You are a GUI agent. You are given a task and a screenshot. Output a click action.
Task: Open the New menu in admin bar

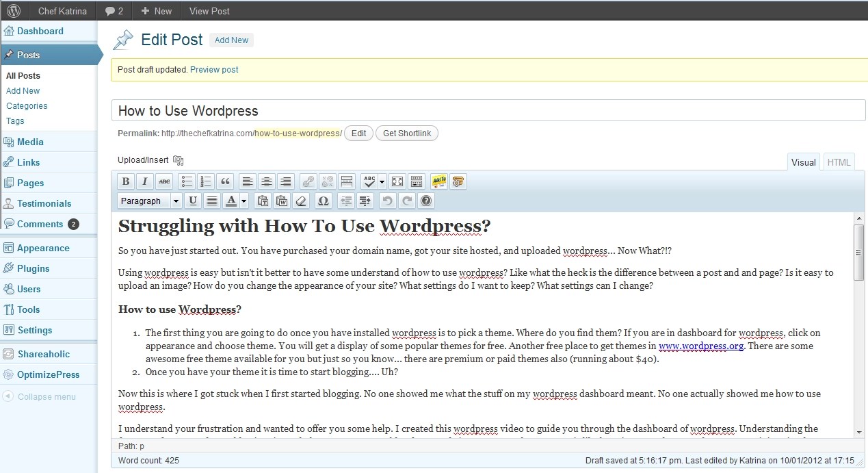156,11
